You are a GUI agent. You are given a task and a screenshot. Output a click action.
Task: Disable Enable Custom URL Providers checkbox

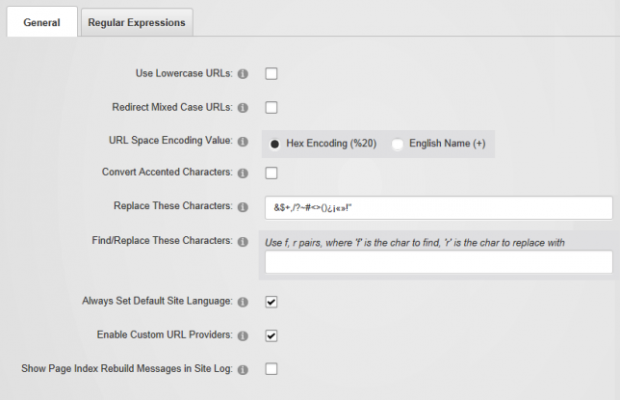point(271,335)
